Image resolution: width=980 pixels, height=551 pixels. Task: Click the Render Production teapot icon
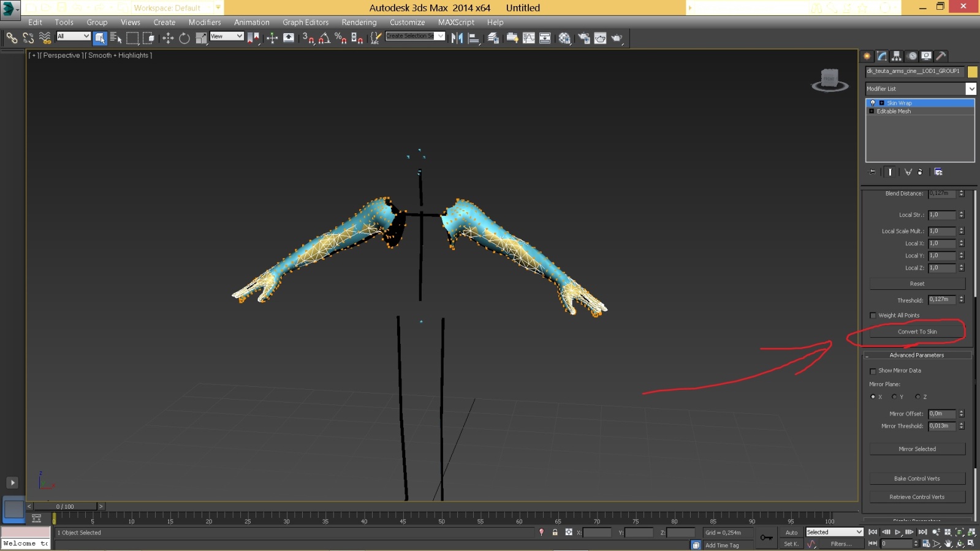[x=617, y=38]
